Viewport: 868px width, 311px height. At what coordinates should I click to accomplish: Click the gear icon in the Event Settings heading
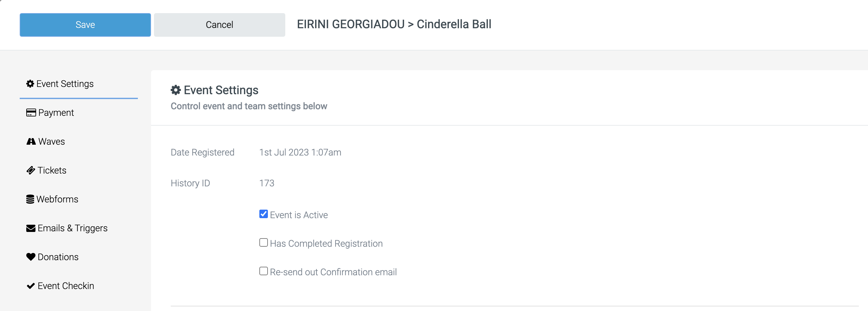point(176,90)
